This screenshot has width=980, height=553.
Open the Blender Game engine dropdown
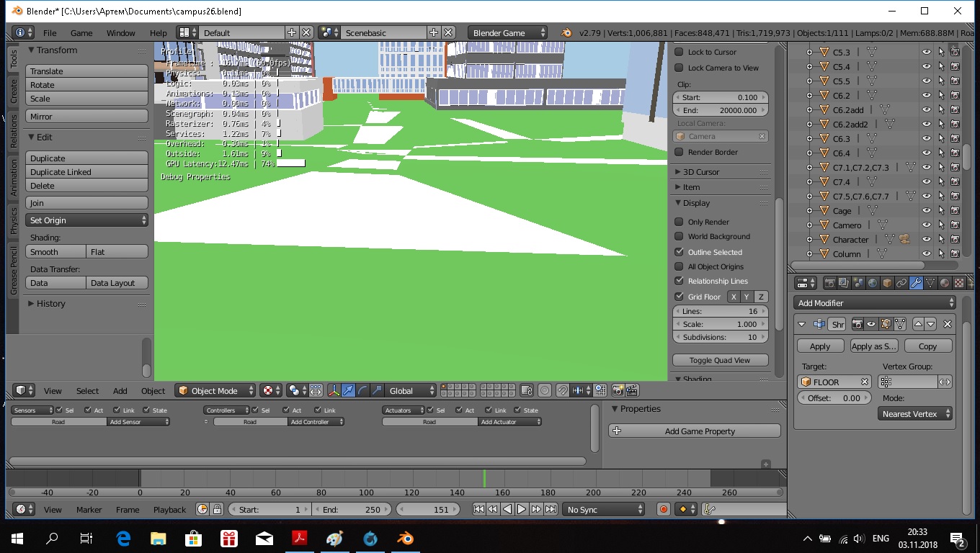click(507, 33)
